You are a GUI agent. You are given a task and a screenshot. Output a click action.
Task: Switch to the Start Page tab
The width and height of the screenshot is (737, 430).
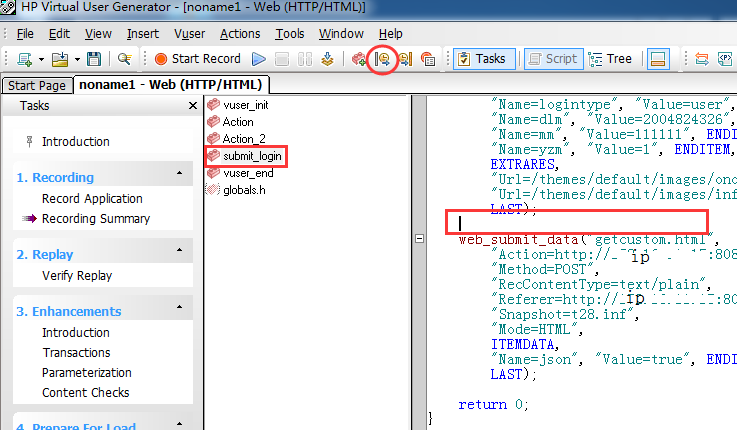click(37, 86)
